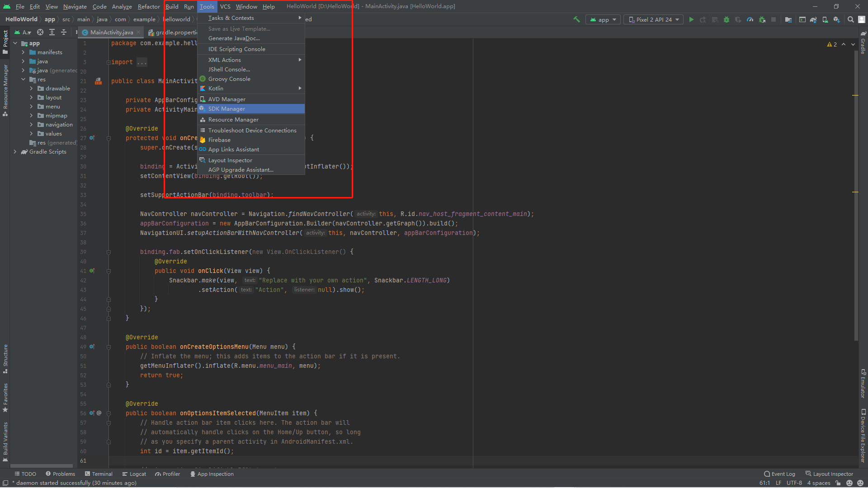Image resolution: width=868 pixels, height=488 pixels.
Task: Open the Pixel 2 API 24 device dropdown
Action: (x=653, y=19)
